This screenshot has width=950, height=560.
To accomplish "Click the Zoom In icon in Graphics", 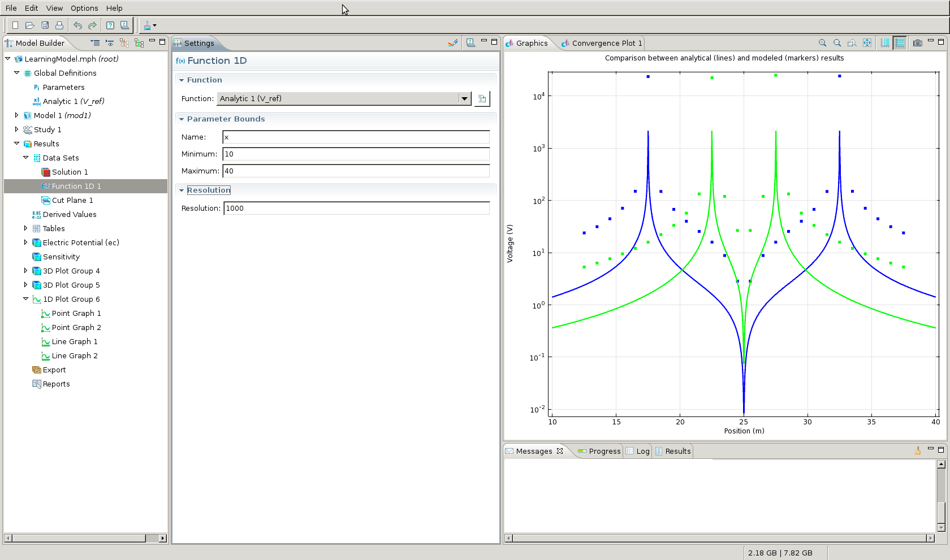I will click(x=823, y=43).
